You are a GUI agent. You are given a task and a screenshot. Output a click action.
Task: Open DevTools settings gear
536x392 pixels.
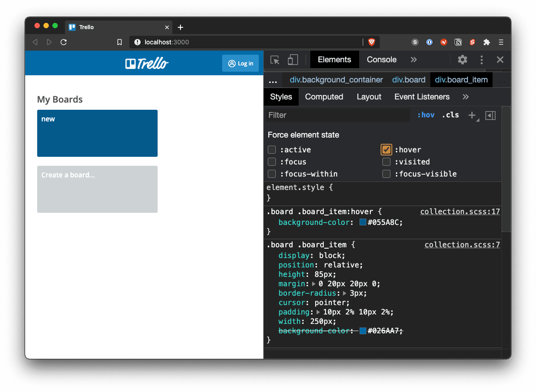pos(462,60)
